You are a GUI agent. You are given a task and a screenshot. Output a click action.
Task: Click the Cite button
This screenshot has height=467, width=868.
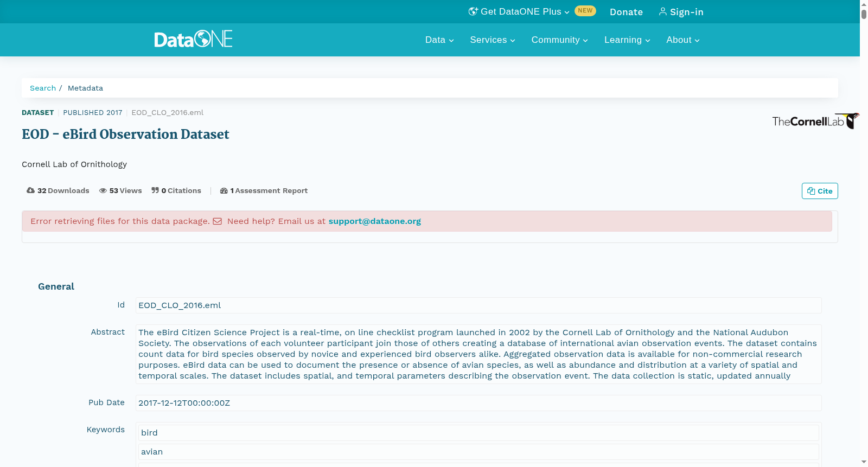tap(820, 191)
